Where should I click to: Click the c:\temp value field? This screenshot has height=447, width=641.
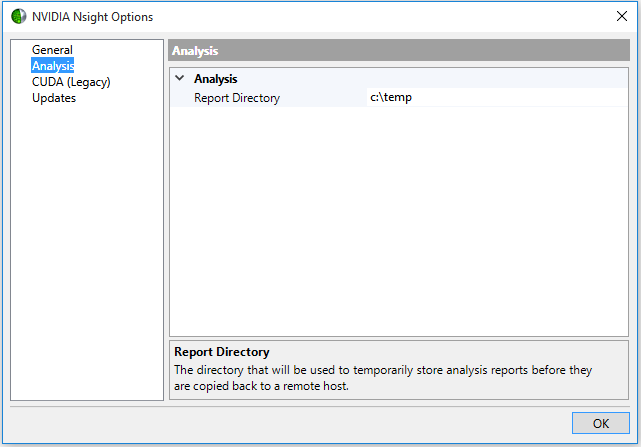[497, 97]
